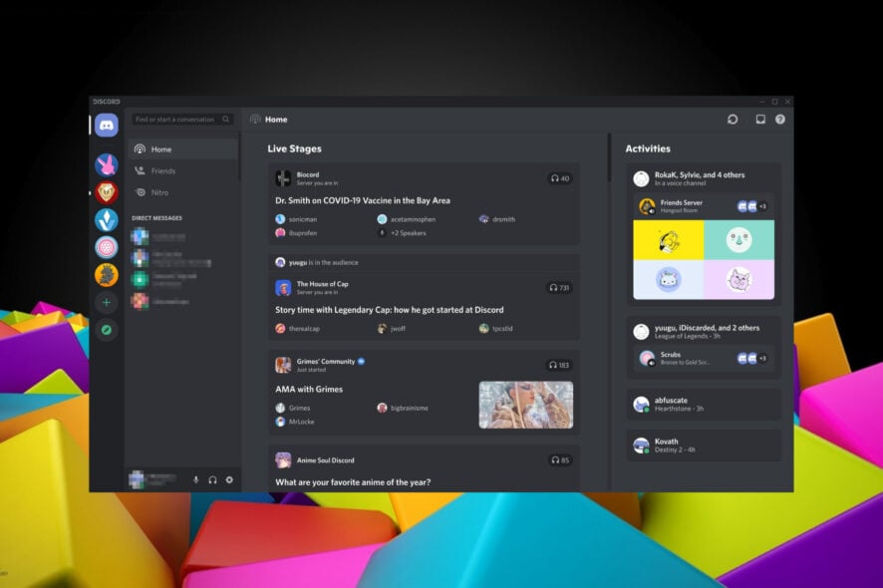Click the blurred user avatar in bottom panel
This screenshot has height=588, width=883.
[x=137, y=479]
